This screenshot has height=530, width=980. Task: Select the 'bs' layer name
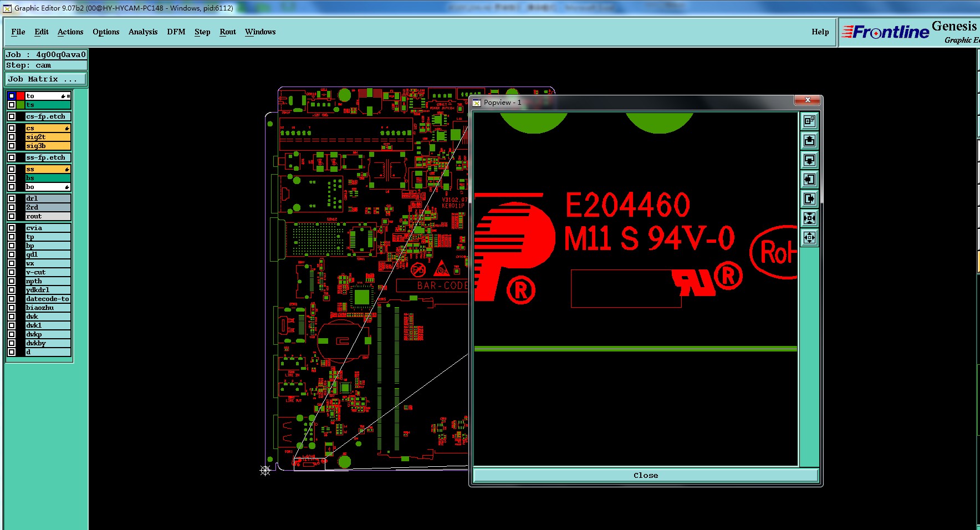point(48,178)
